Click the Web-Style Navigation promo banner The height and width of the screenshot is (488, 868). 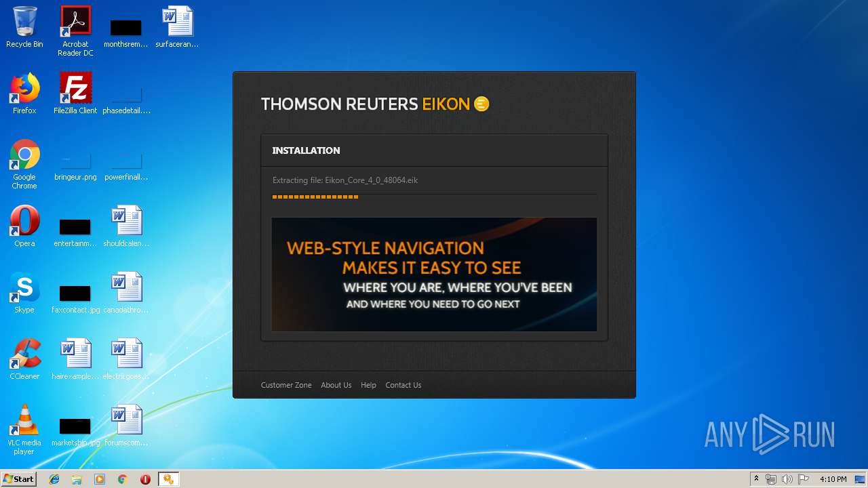pyautogui.click(x=434, y=274)
